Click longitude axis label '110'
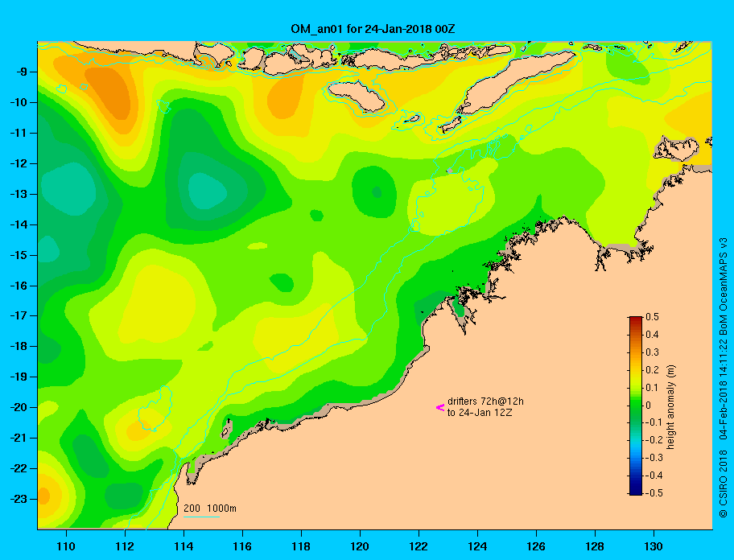Screen dimensions: 734x560 coord(66,546)
